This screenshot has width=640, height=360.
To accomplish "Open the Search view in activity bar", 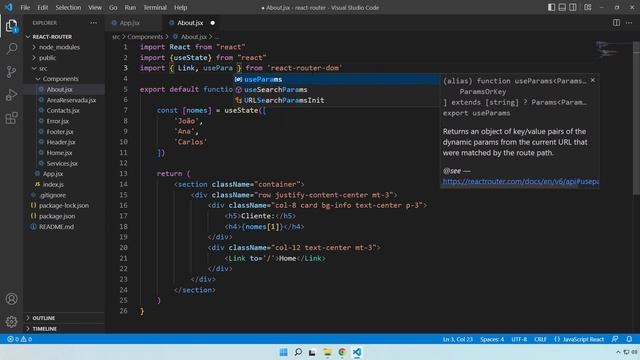I will (x=11, y=49).
